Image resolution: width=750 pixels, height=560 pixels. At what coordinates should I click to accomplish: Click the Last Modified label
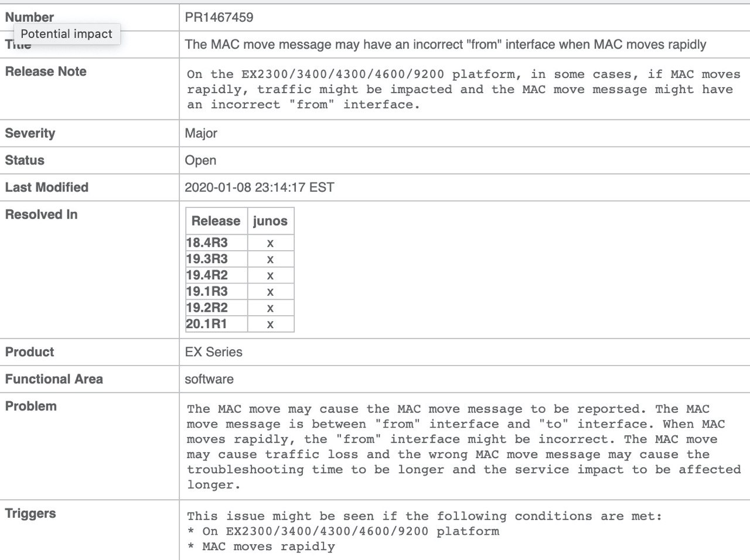point(47,187)
